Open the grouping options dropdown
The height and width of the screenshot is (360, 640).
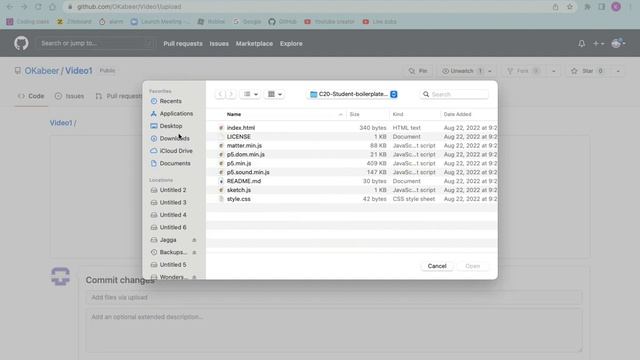274,94
